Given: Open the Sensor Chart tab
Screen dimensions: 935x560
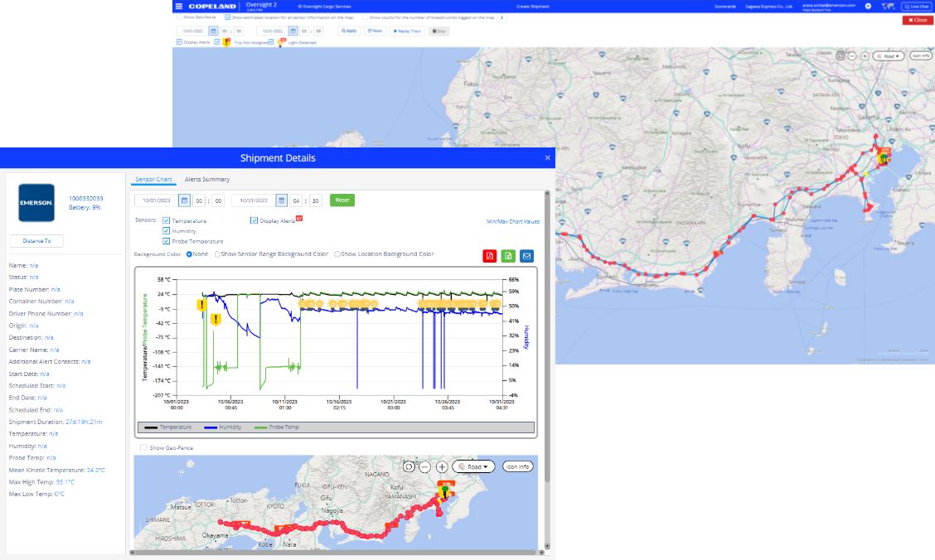Looking at the screenshot, I should click(152, 180).
